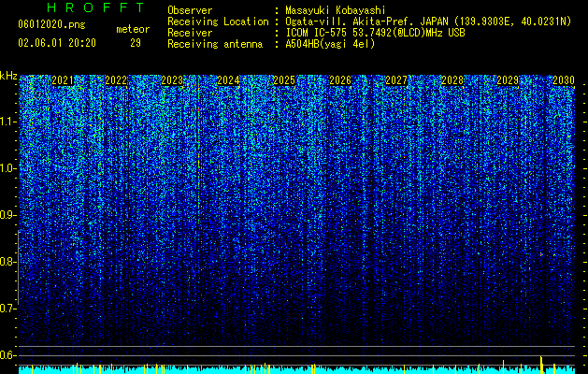Viewport: 588px width, 374px height.
Task: Click the HROFFT title text
Action: click(96, 7)
